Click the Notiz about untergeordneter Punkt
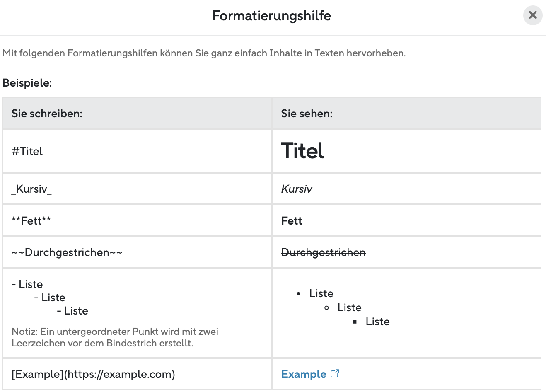Image resolution: width=546 pixels, height=392 pixels. 115,337
